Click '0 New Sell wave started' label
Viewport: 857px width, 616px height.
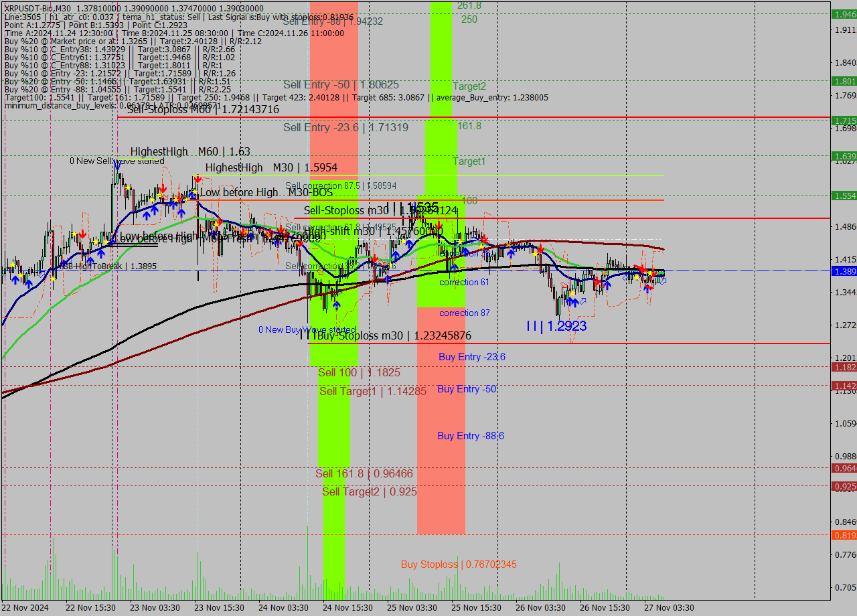[x=117, y=161]
